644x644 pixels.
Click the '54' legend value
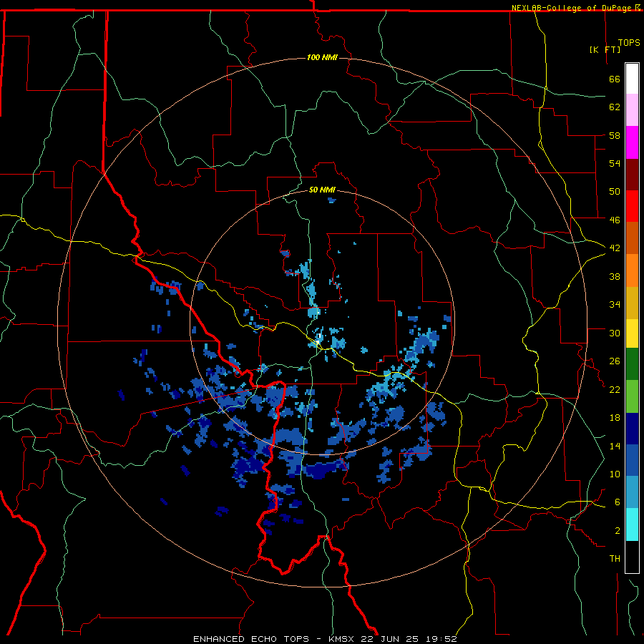tap(615, 163)
